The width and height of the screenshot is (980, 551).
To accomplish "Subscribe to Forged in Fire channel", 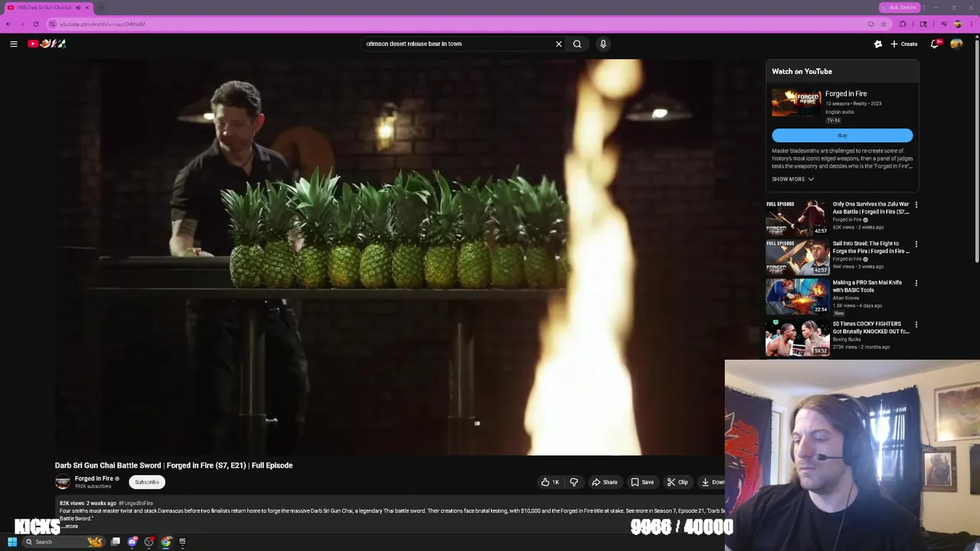I will 147,482.
